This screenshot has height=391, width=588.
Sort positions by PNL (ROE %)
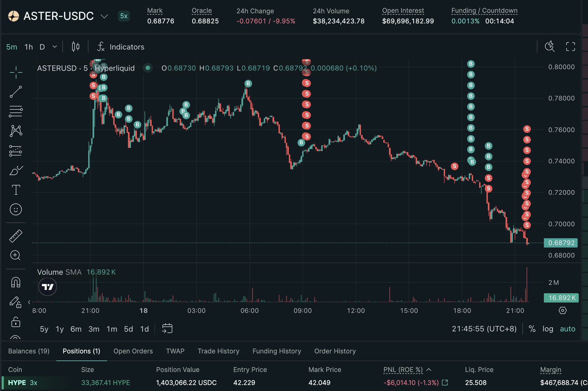coord(403,369)
